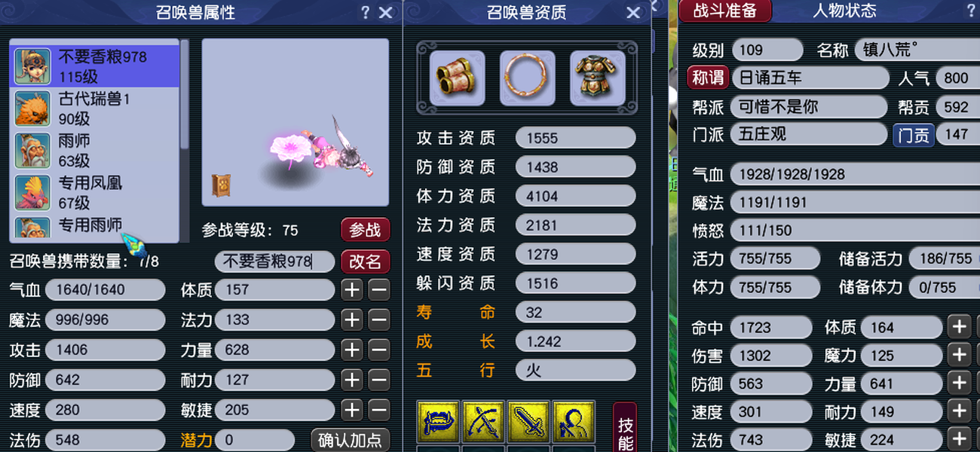The image size is (980, 452).
Task: Increase 敏捷 with the plus button
Action: pos(352,410)
